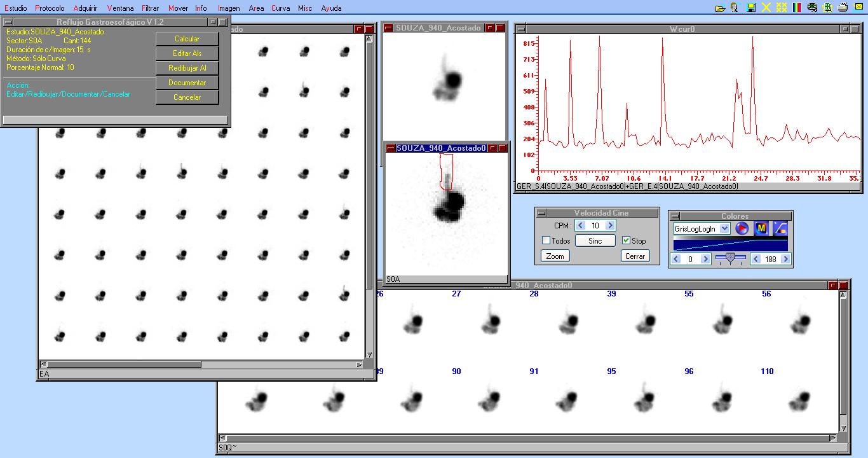Screen dimensions: 868x458
Task: Click the rainbow color bars icon
Action: click(x=797, y=8)
